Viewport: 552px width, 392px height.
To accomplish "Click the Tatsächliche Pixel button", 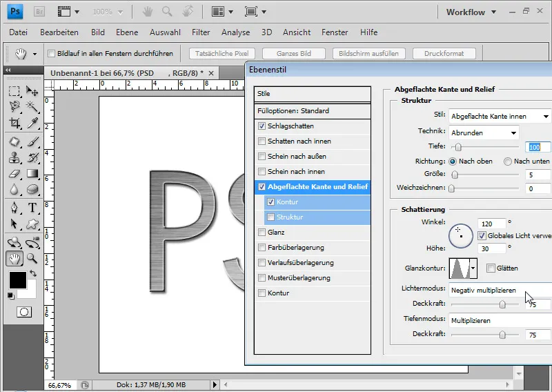I will [x=221, y=54].
